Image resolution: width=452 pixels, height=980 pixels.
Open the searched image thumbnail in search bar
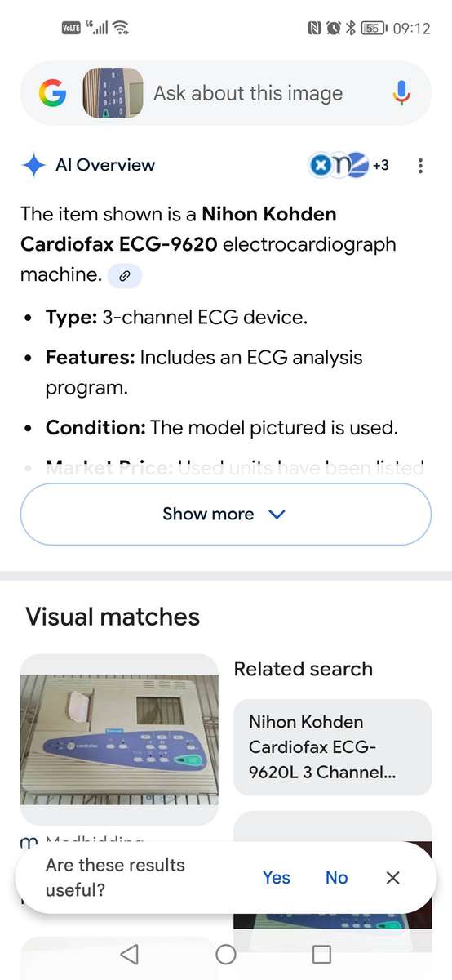coord(113,93)
